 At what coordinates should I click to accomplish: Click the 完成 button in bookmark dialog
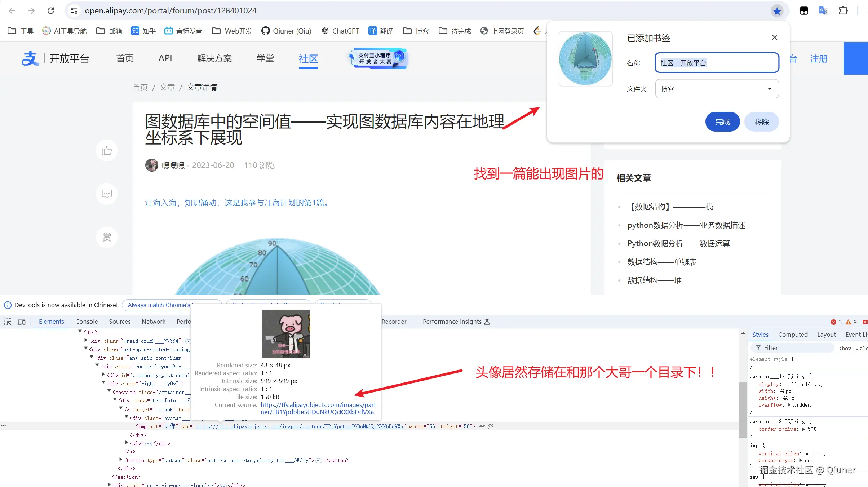click(x=722, y=122)
